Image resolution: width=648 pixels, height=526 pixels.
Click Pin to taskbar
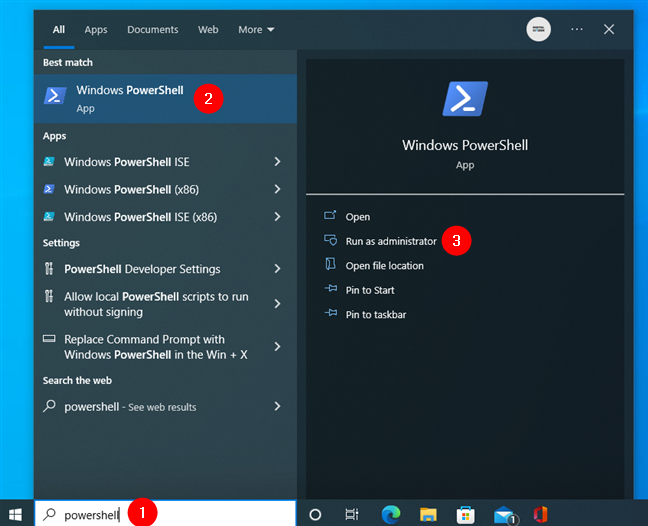pyautogui.click(x=376, y=314)
